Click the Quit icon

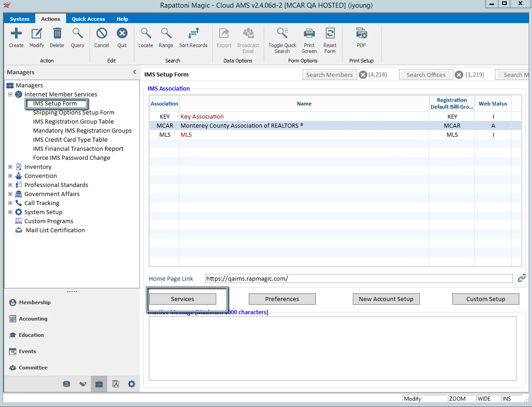point(122,34)
